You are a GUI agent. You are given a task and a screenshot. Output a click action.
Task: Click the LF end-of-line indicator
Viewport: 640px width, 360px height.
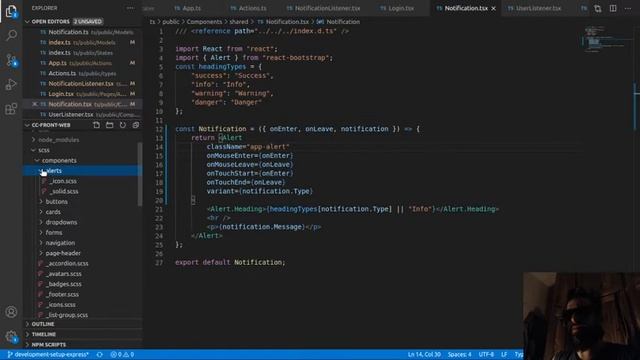[504, 355]
